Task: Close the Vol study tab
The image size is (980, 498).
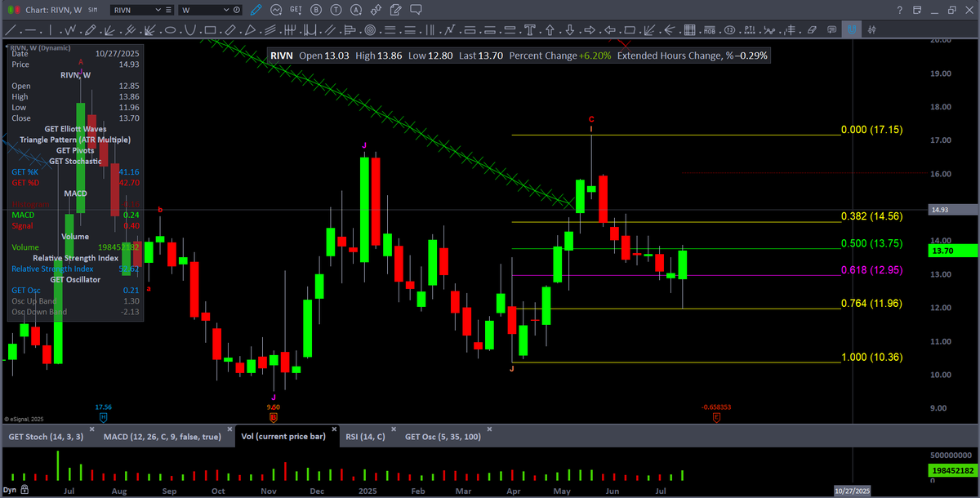Action: (333, 429)
